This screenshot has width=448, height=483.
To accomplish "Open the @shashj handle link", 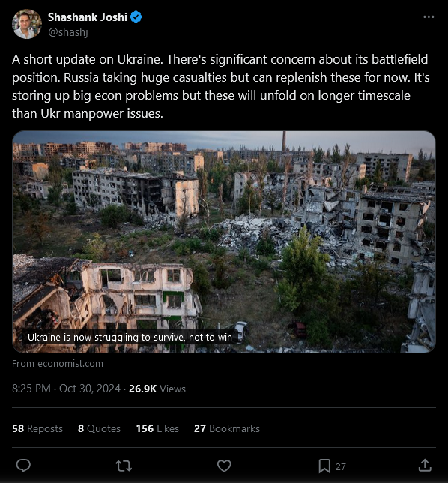I will pos(68,32).
